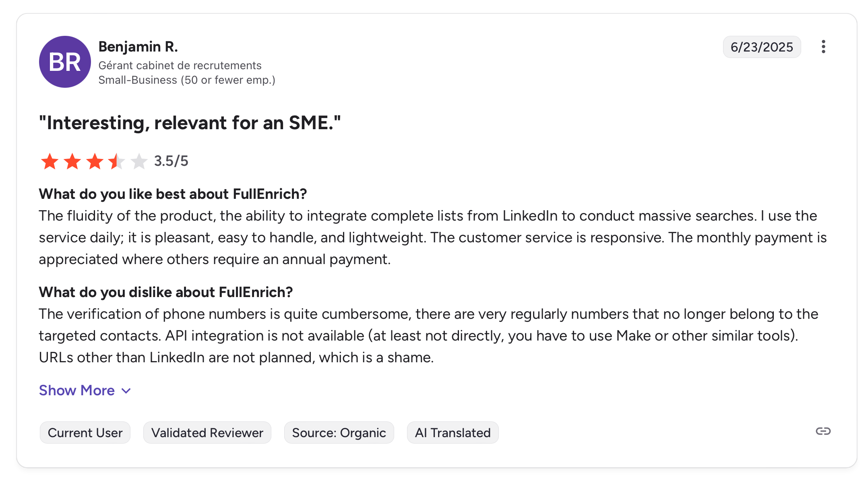Expand review with Show More
This screenshot has width=868, height=479.
point(77,390)
